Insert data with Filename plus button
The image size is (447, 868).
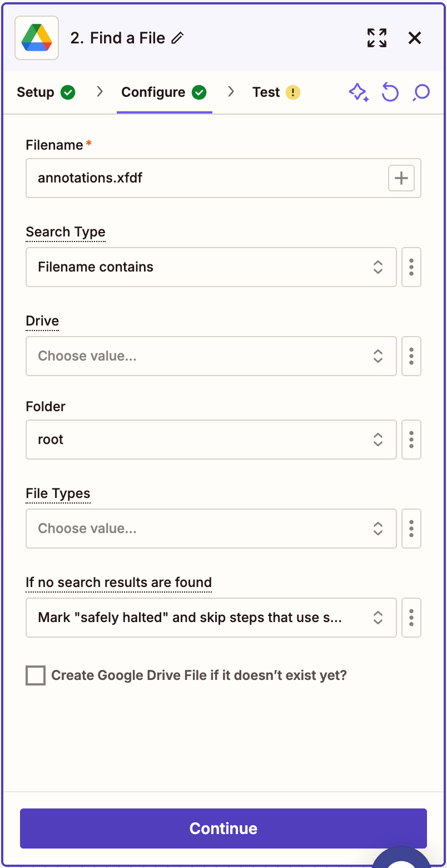[x=401, y=178]
